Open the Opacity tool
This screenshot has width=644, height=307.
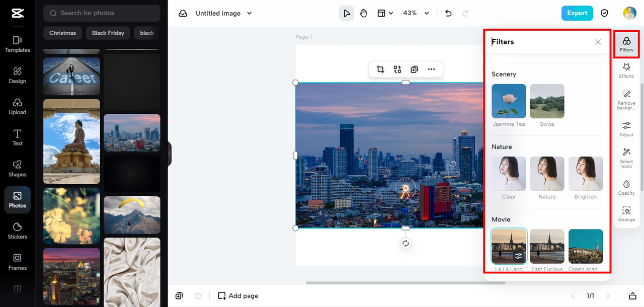click(626, 187)
